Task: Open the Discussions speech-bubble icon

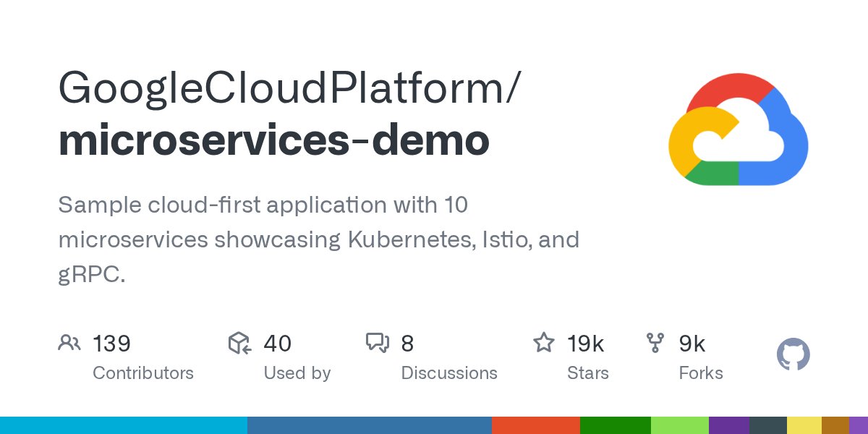Action: (x=379, y=342)
